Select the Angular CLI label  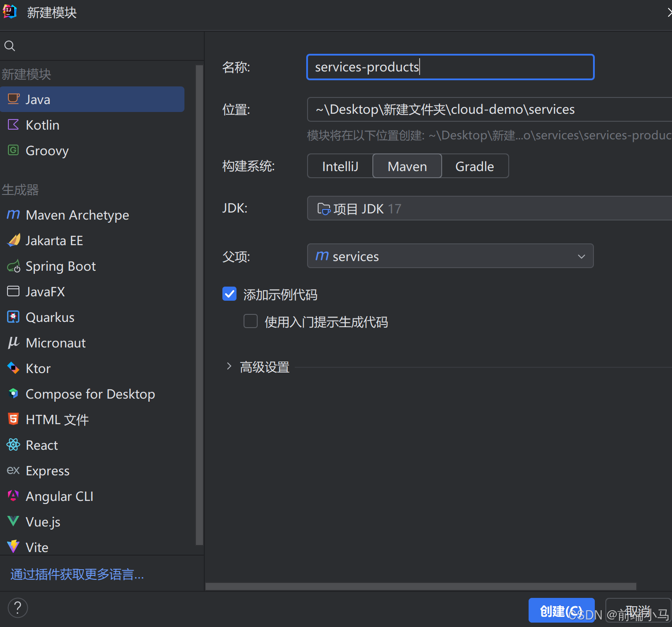click(60, 496)
